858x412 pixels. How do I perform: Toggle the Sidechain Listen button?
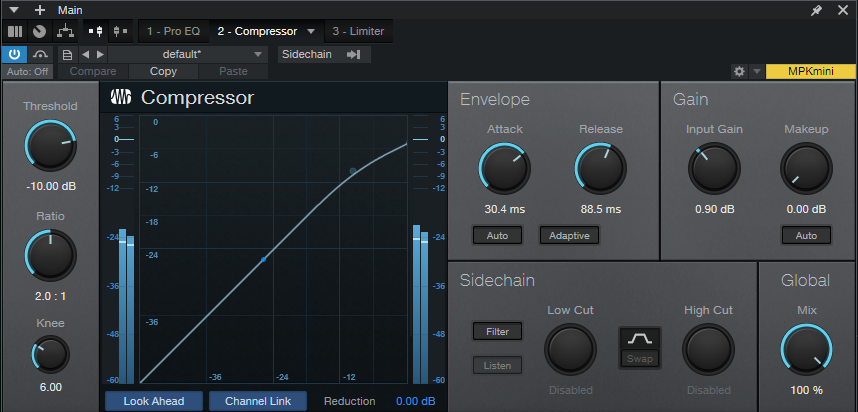497,365
